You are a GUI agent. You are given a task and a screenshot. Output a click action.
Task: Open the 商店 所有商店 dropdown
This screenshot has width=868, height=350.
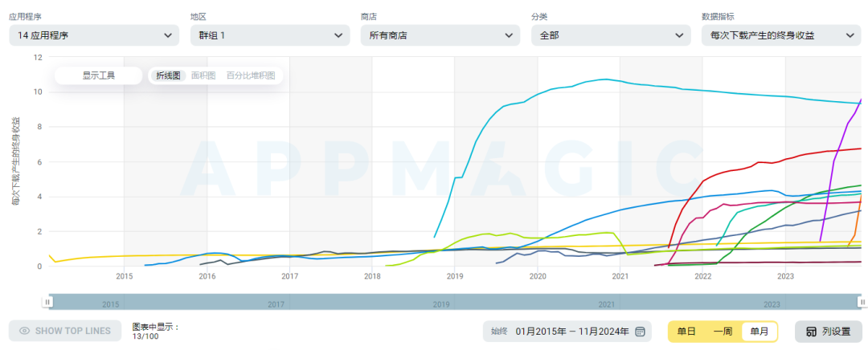440,35
